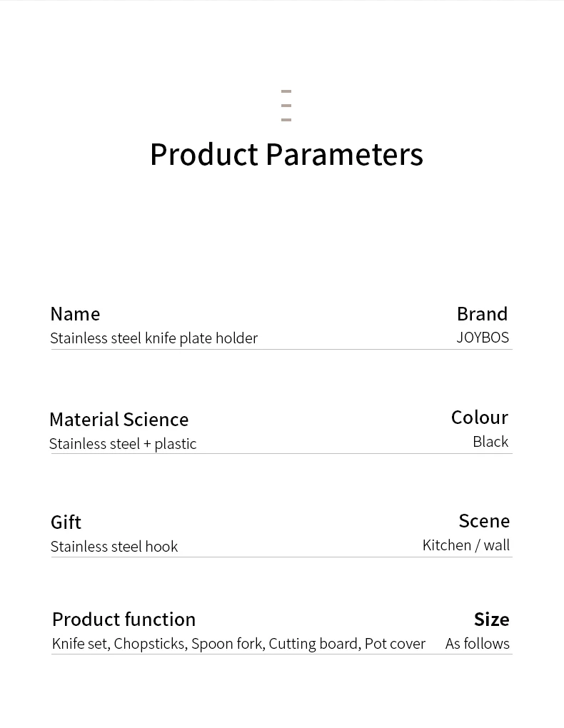Screen dimensions: 564x728
Task: Click 'Pot cover' in function list
Action: (x=396, y=644)
